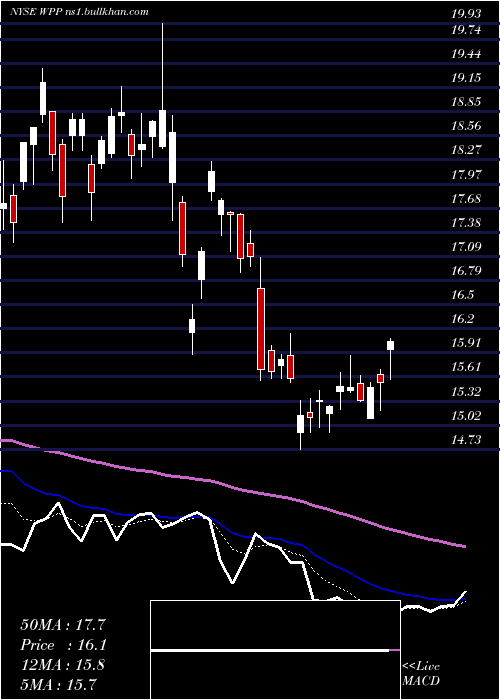Pick the 15.32 price value
500x700 pixels.
(x=466, y=392)
